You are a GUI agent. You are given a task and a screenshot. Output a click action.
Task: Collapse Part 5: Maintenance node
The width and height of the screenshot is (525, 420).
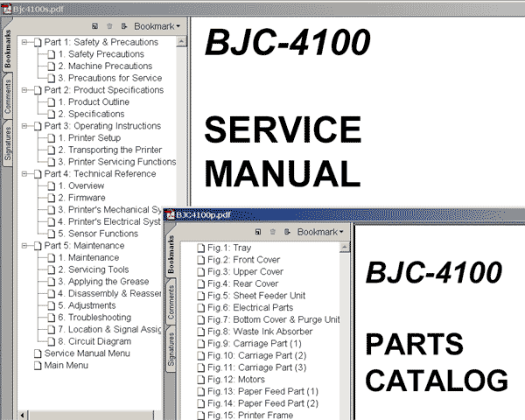[x=24, y=246]
